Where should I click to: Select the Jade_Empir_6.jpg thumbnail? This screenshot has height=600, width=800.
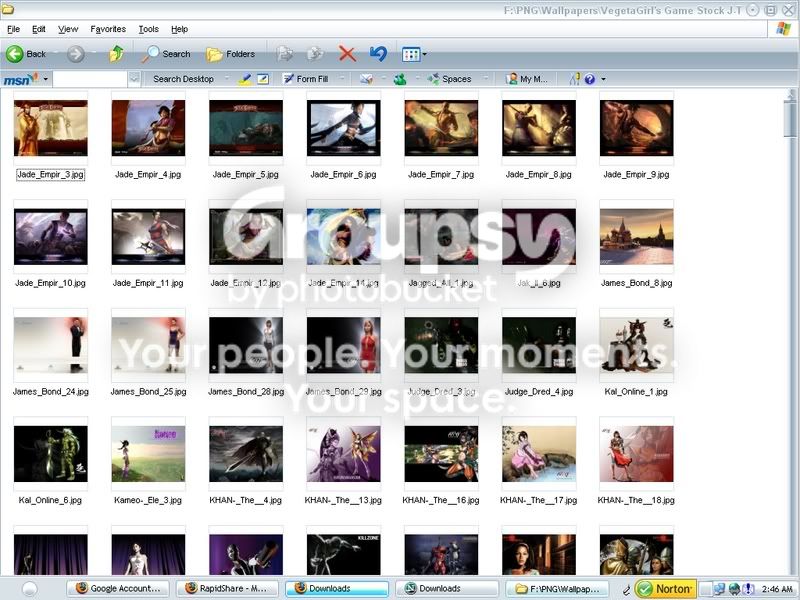pos(343,128)
